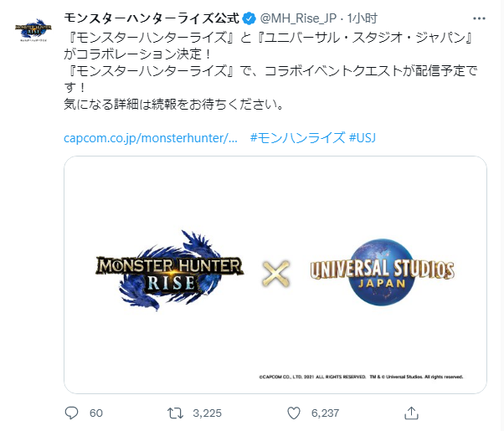Open the 1小时 timestamp link

tap(363, 18)
